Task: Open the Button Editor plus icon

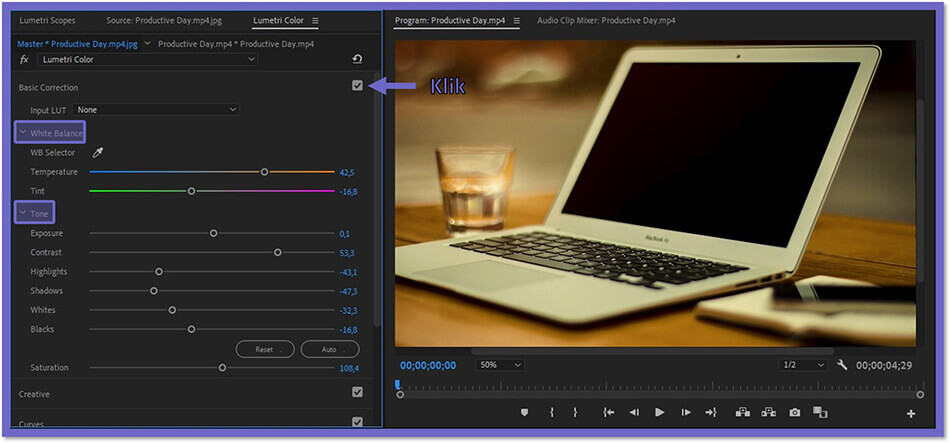Action: (x=911, y=414)
